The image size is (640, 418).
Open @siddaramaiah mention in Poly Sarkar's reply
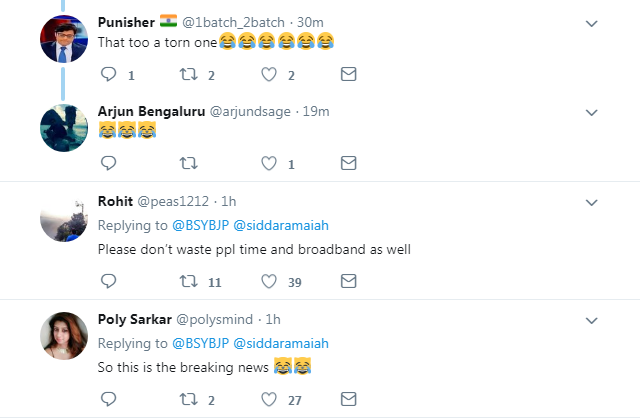click(x=281, y=343)
